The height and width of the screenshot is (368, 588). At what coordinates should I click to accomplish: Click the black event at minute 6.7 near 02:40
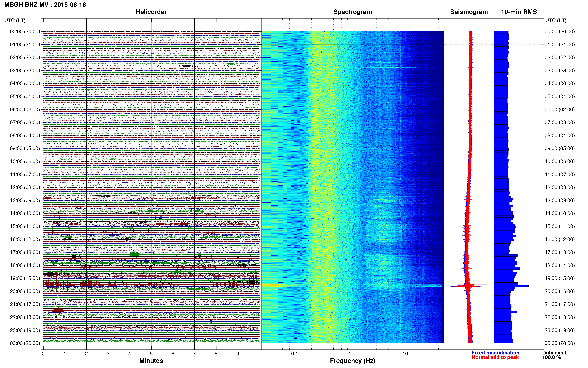click(187, 66)
